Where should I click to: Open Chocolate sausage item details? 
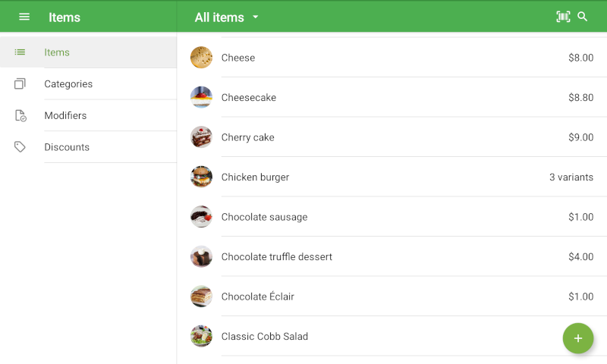264,217
